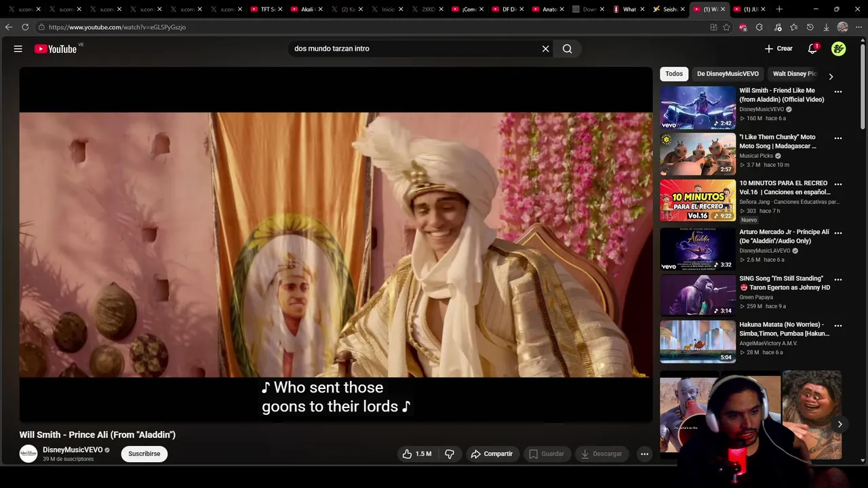
Task: Open the notifications bell
Action: [812, 49]
